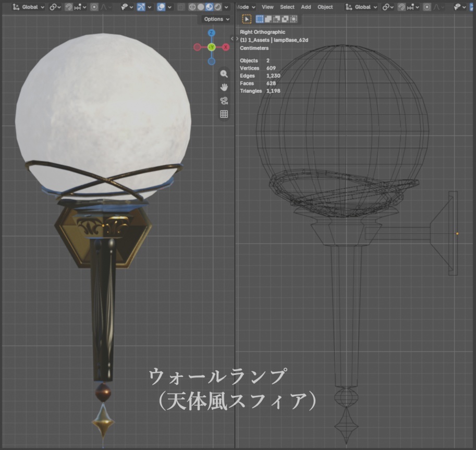Toggle X-ray mode in left viewport
This screenshot has height=450, width=476.
point(181,7)
